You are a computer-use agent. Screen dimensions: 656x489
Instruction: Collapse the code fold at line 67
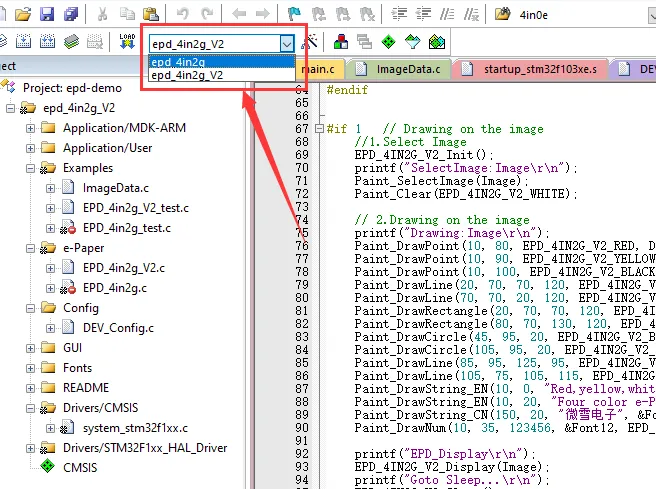click(319, 128)
